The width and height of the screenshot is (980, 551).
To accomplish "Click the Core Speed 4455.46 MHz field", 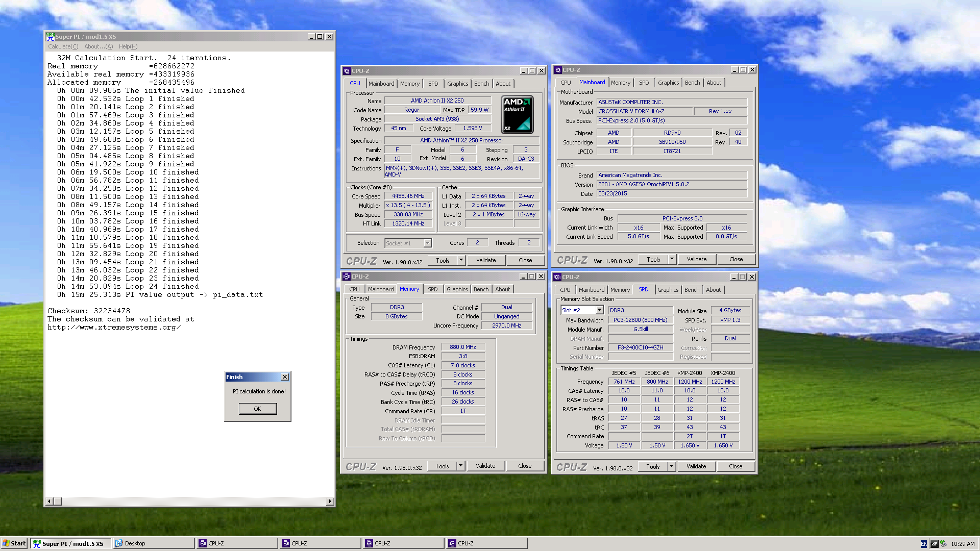I will [408, 196].
